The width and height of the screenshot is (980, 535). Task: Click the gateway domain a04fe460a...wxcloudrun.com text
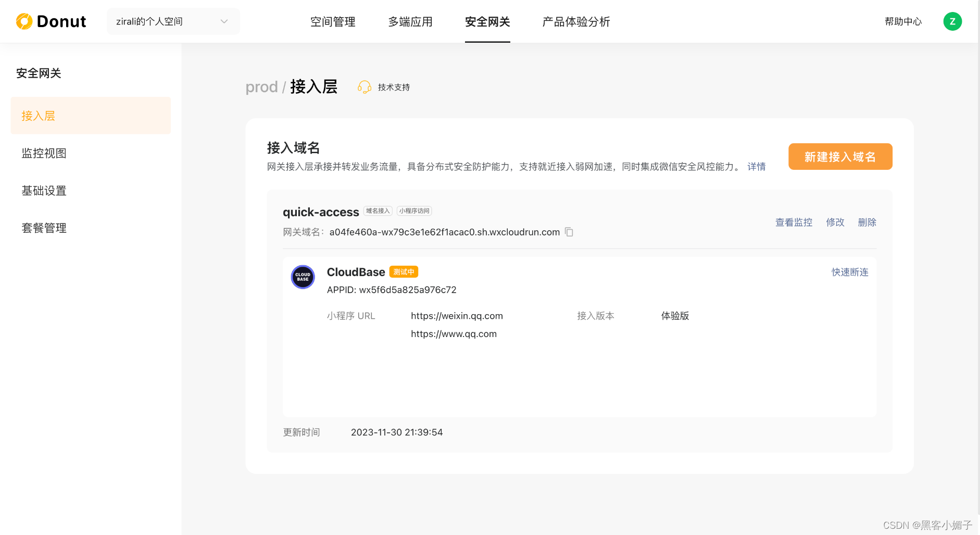pyautogui.click(x=445, y=232)
